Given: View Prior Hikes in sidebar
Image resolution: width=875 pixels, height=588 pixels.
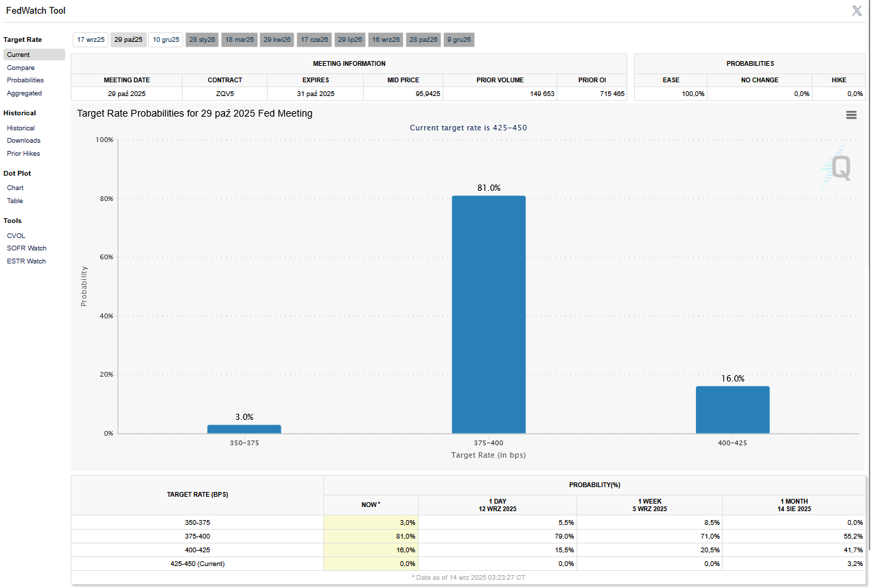Looking at the screenshot, I should point(23,154).
